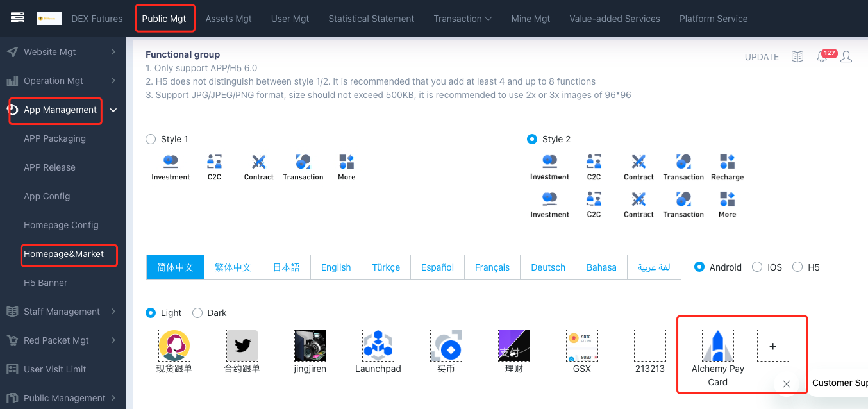Expand Staff Management chevron
The width and height of the screenshot is (868, 409).
point(113,312)
